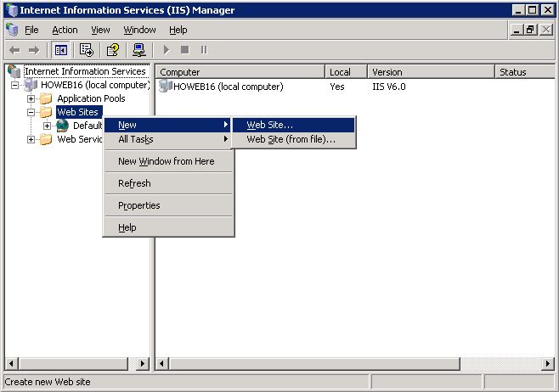Choose Refresh in context menu

pos(168,183)
